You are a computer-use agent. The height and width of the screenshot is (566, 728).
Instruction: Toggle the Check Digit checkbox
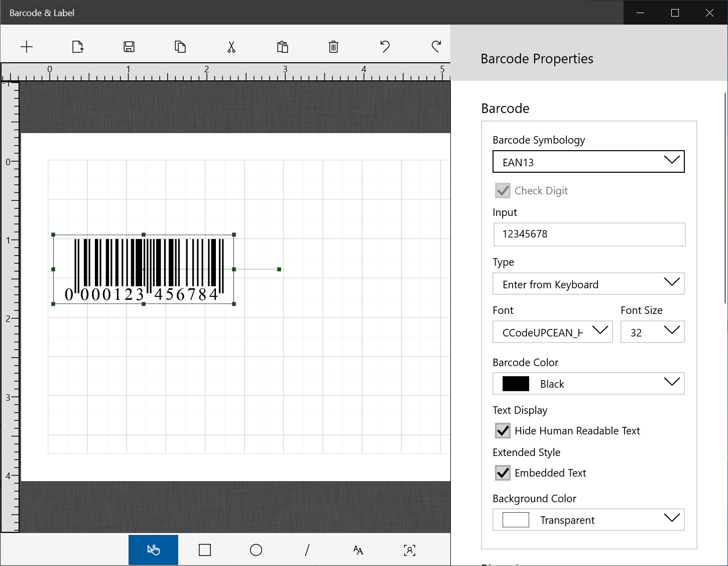point(503,191)
